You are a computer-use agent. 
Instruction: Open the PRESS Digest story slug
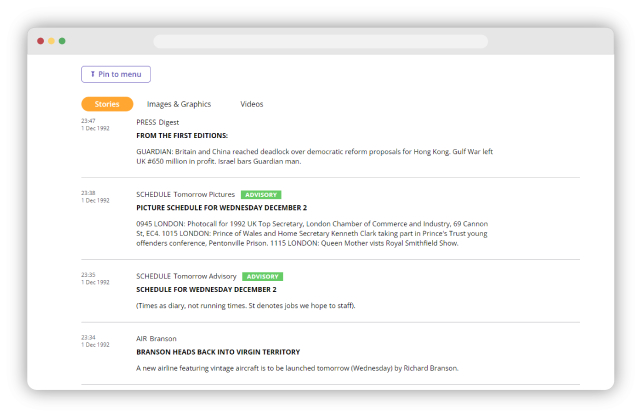pyautogui.click(x=158, y=122)
